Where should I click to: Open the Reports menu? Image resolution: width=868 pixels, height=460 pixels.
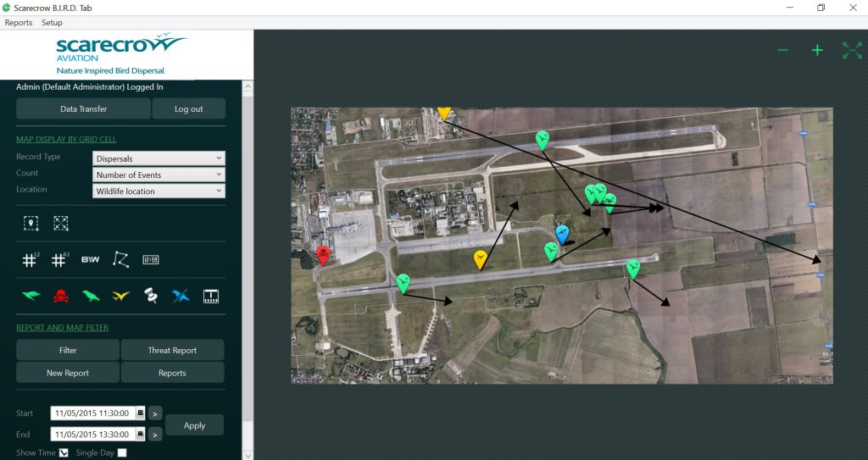(19, 23)
